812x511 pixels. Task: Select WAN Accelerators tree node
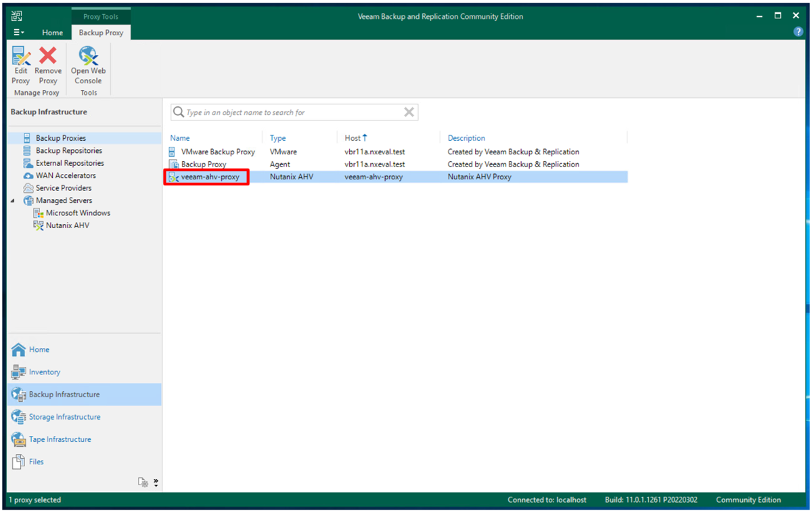pos(66,175)
